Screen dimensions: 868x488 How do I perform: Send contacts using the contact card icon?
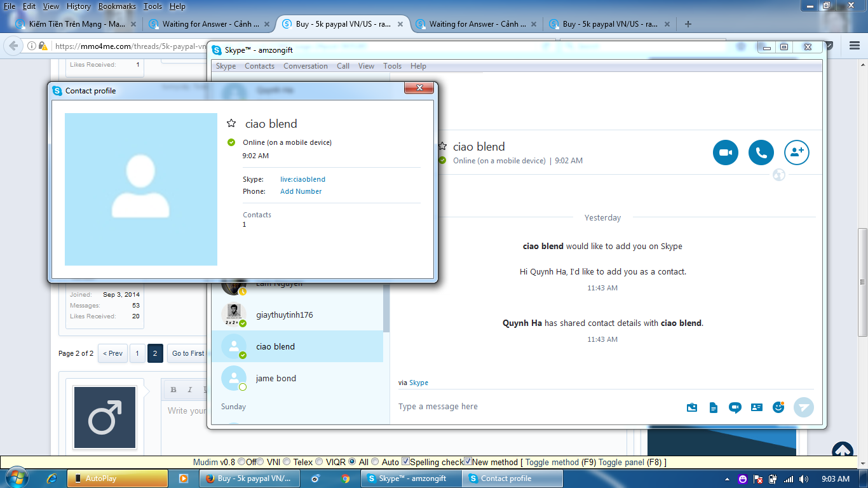pos(757,407)
